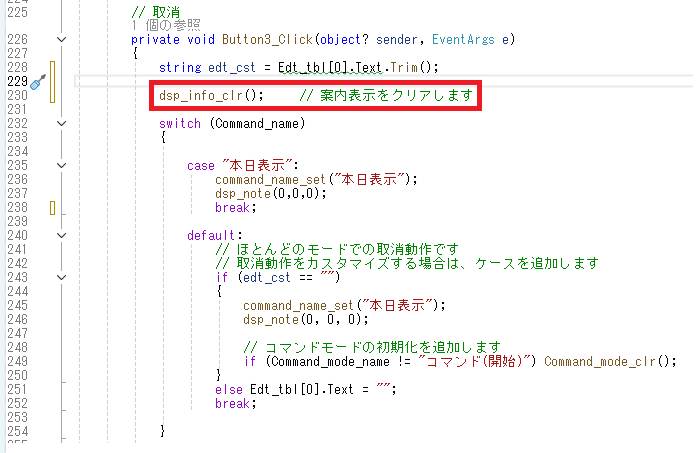The width and height of the screenshot is (696, 453).
Task: Select line number 226 in the margin
Action: (x=17, y=39)
